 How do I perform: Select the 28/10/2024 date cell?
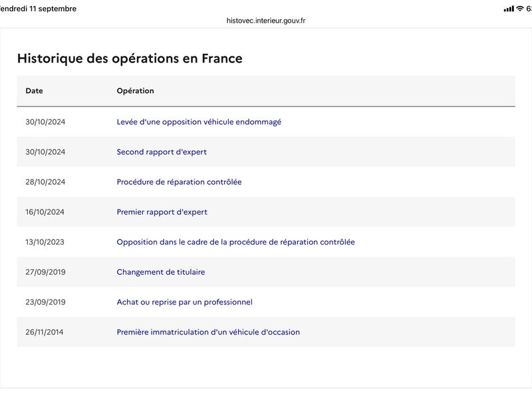pos(45,182)
